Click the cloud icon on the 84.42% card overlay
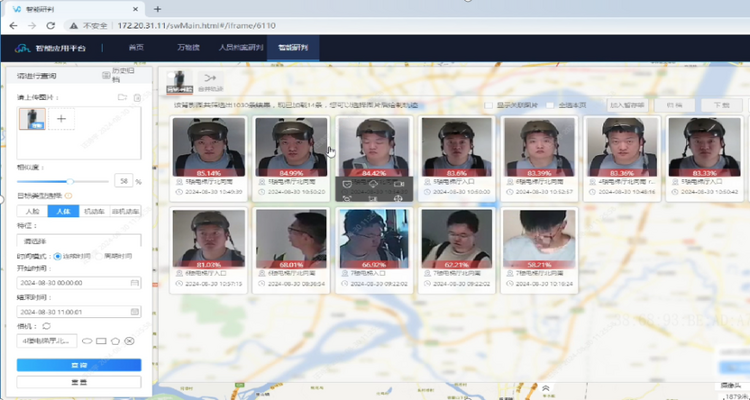Viewport: 750px width, 400px height. pos(373,183)
